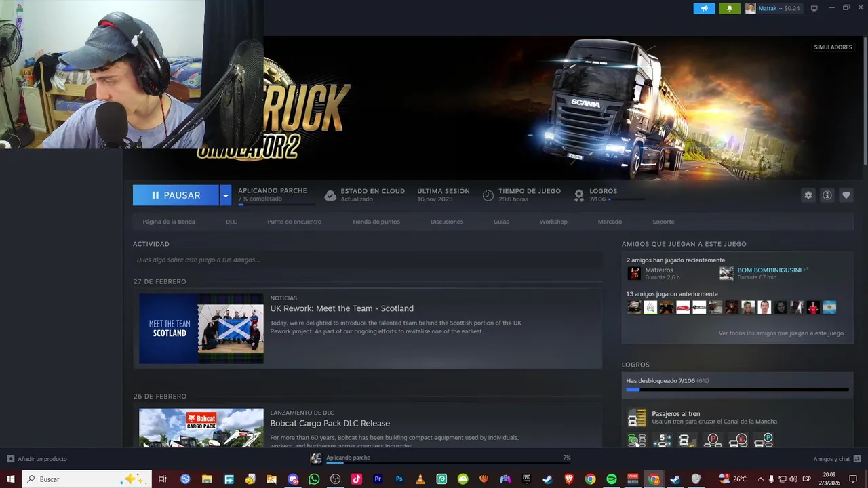Open VLC cone icon in the taskbar
This screenshot has width=868, height=488.
click(420, 479)
